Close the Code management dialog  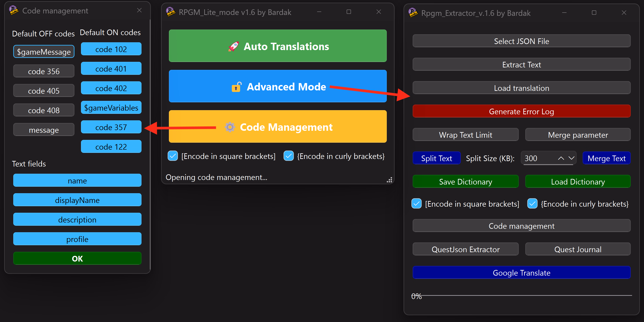coord(139,10)
